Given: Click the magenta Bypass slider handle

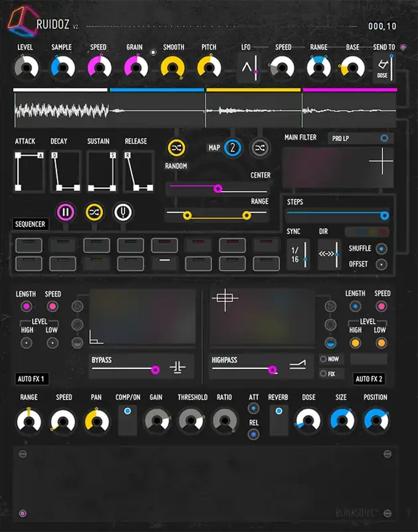Looking at the screenshot, I should 156,370.
